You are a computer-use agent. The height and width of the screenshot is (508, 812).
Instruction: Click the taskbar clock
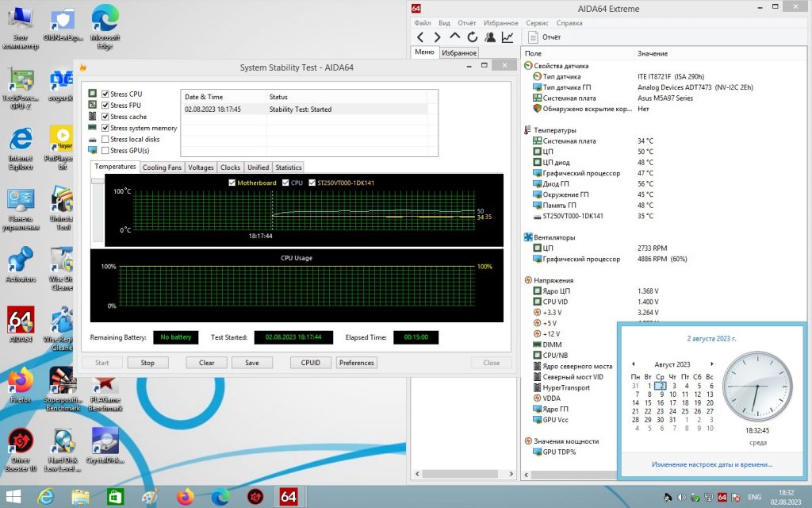[786, 497]
